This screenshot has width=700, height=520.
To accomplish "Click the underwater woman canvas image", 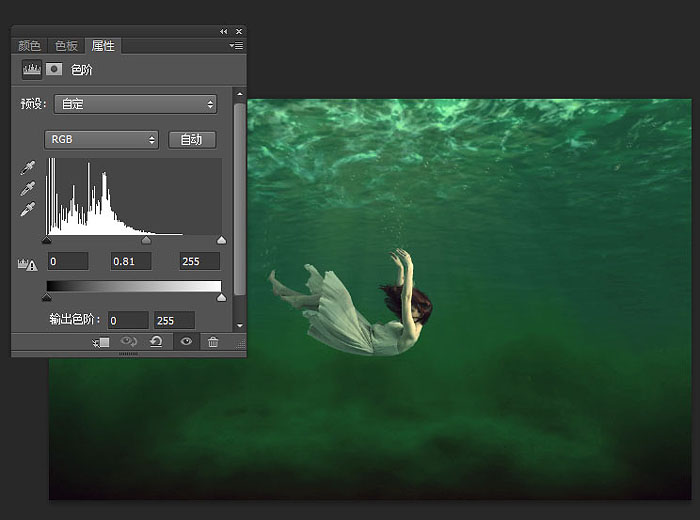I will (370, 299).
